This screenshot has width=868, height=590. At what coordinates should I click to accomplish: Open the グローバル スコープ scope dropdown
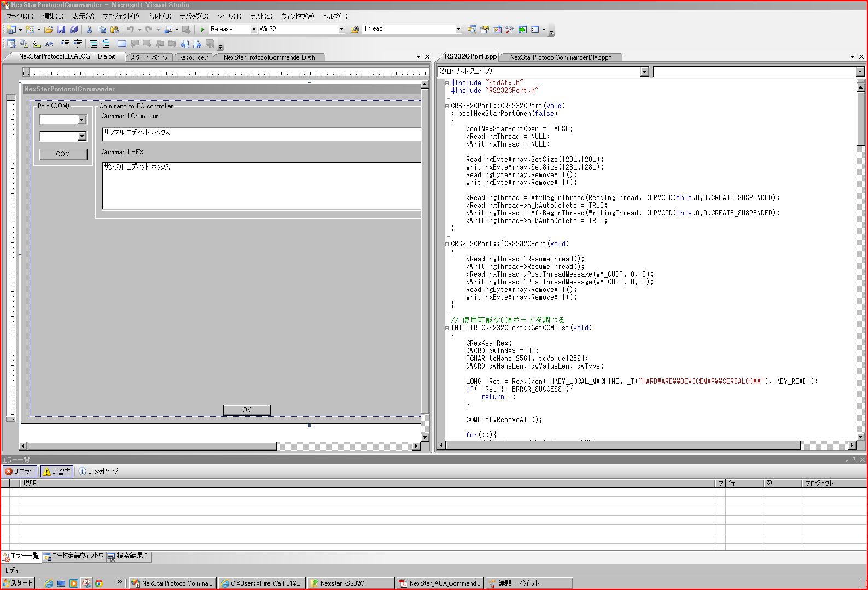[x=644, y=72]
